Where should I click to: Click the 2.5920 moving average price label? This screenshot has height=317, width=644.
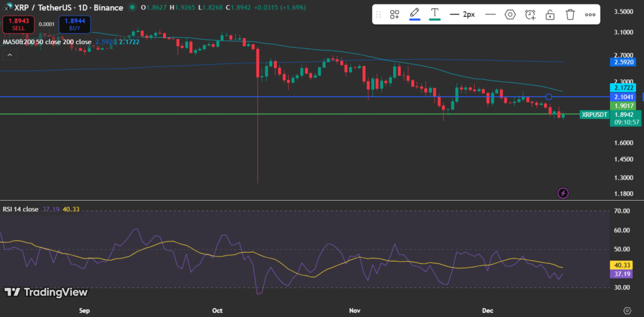tap(623, 62)
